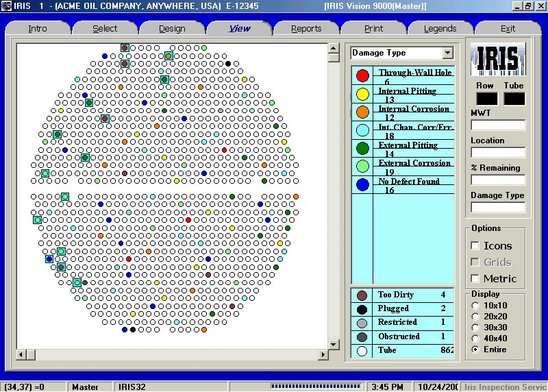
Task: Click the Exit tab
Action: [508, 28]
